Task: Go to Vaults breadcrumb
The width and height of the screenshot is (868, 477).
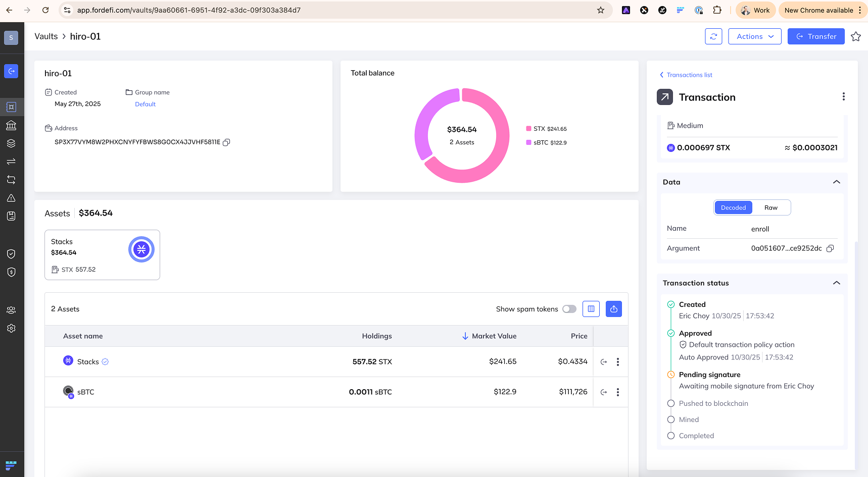Action: pyautogui.click(x=46, y=36)
